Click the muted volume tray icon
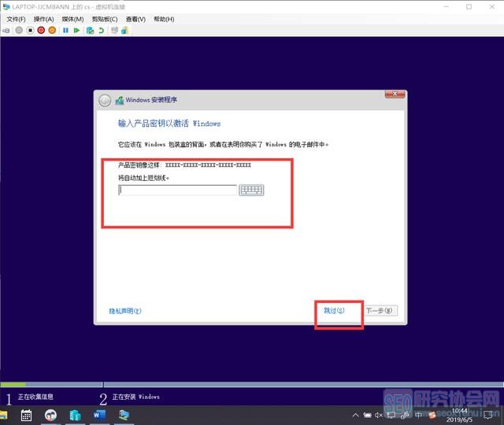 [x=379, y=416]
